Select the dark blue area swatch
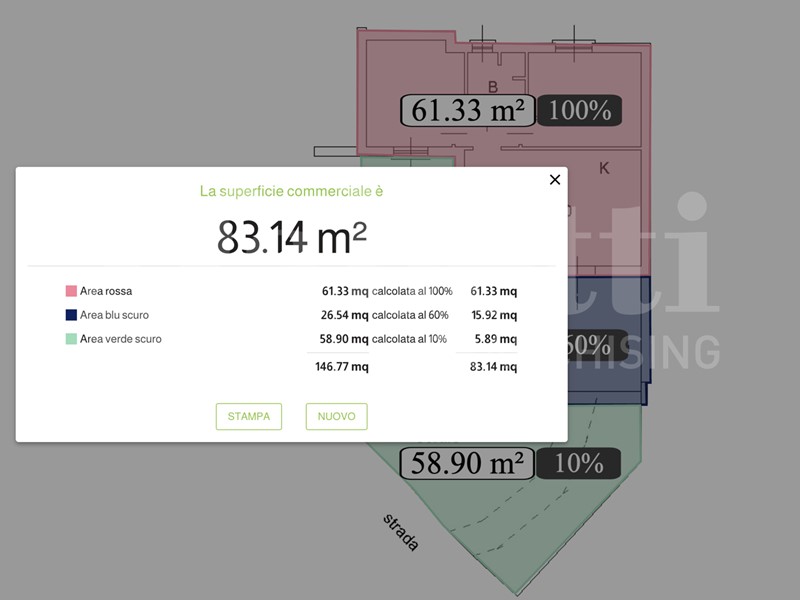Viewport: 800px width, 600px height. click(71, 315)
